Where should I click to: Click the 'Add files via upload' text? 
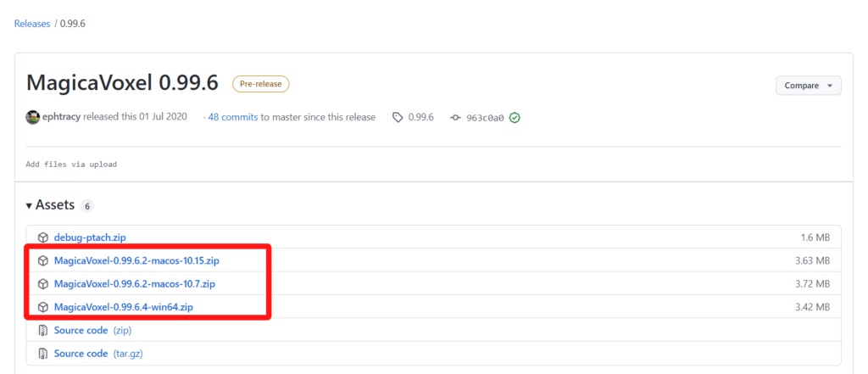tap(71, 165)
